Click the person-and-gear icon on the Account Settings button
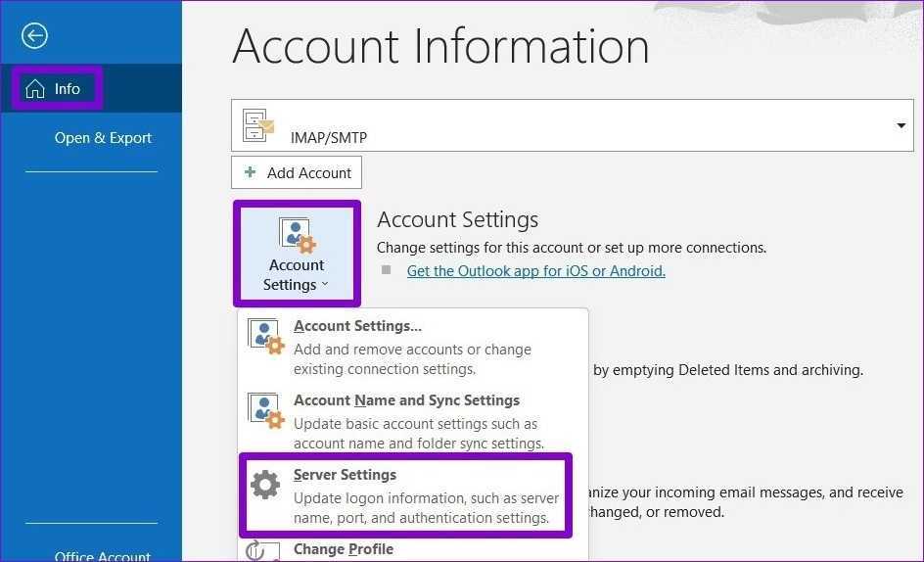Screen dimensions: 924x562 [x=296, y=236]
